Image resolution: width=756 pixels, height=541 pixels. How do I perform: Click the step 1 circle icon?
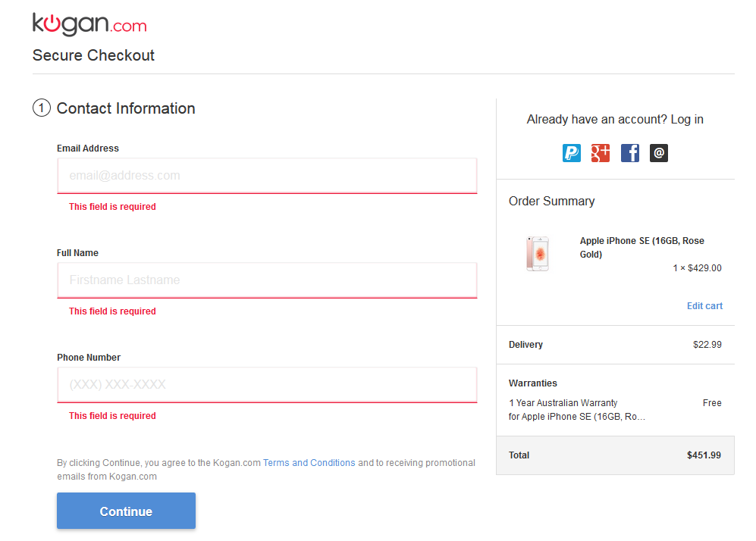41,108
